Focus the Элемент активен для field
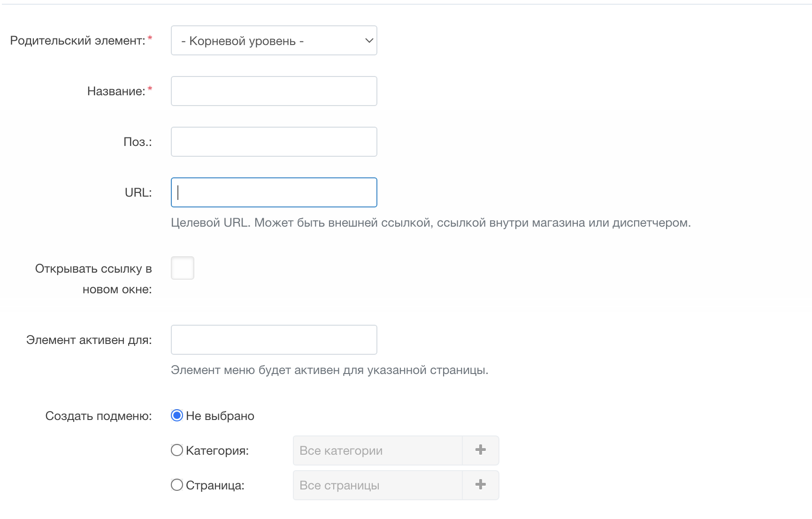 [274, 340]
